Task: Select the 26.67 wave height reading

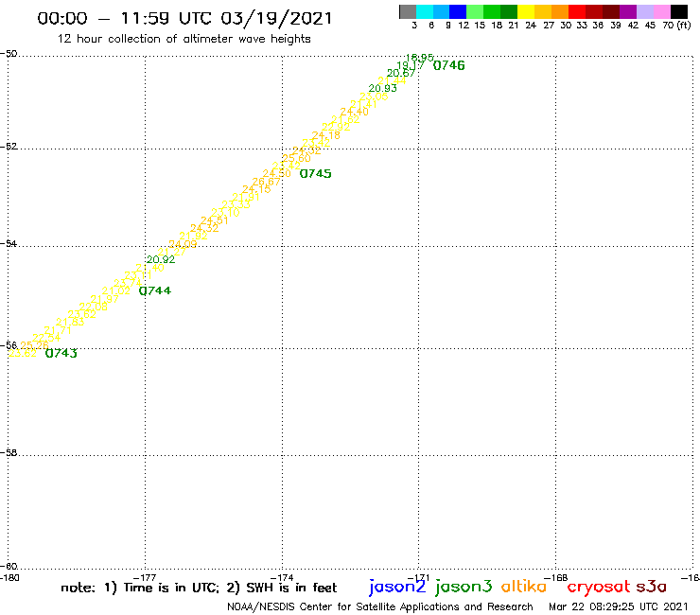Action: [x=266, y=182]
